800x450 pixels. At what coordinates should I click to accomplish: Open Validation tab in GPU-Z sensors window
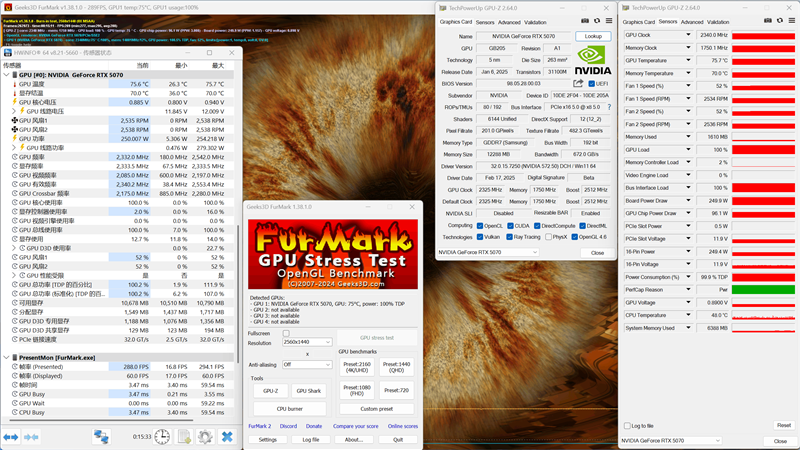[x=718, y=22]
